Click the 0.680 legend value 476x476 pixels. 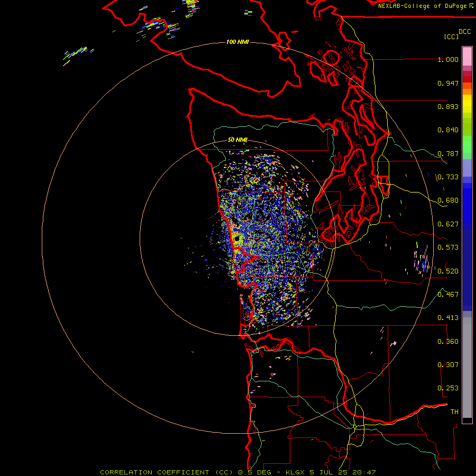(448, 200)
